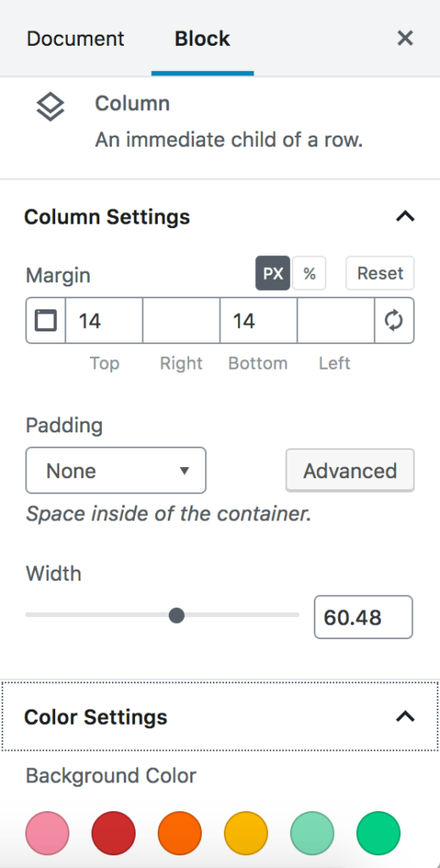Click the Width slider handle
Image resolution: width=440 pixels, height=868 pixels.
pos(176,615)
